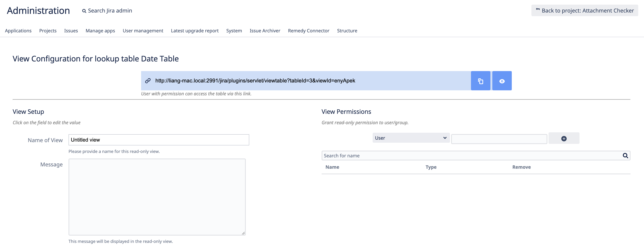Click the plus add permission icon
Screen dimensions: 644x250
click(564, 138)
